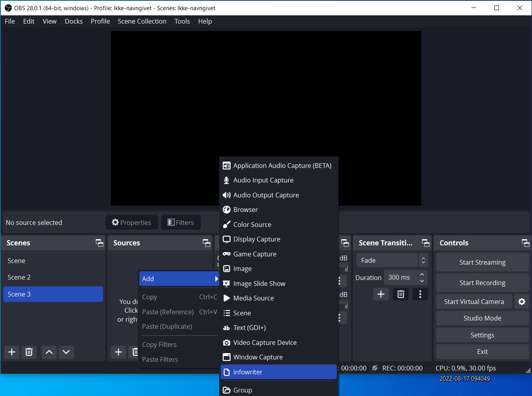Open transition properties three-dot menu
This screenshot has width=532, height=396.
click(420, 294)
